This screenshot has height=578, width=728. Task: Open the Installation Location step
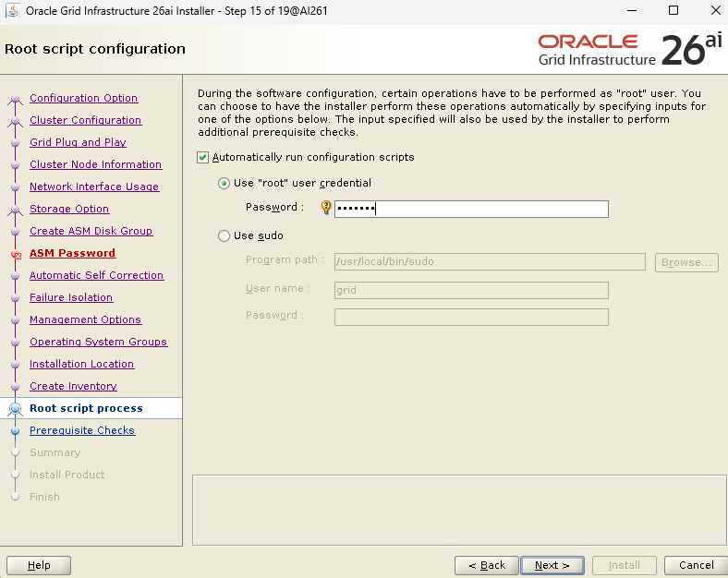tap(81, 364)
